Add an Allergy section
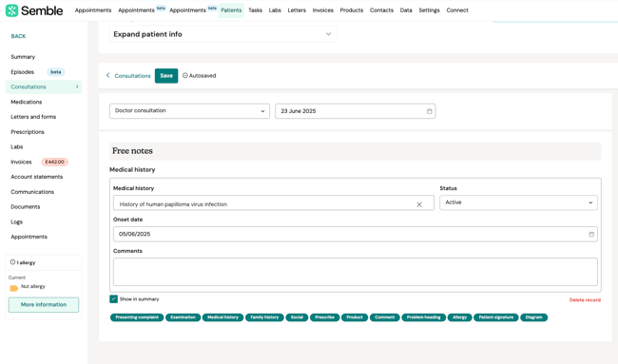The height and width of the screenshot is (364, 618). tap(459, 317)
